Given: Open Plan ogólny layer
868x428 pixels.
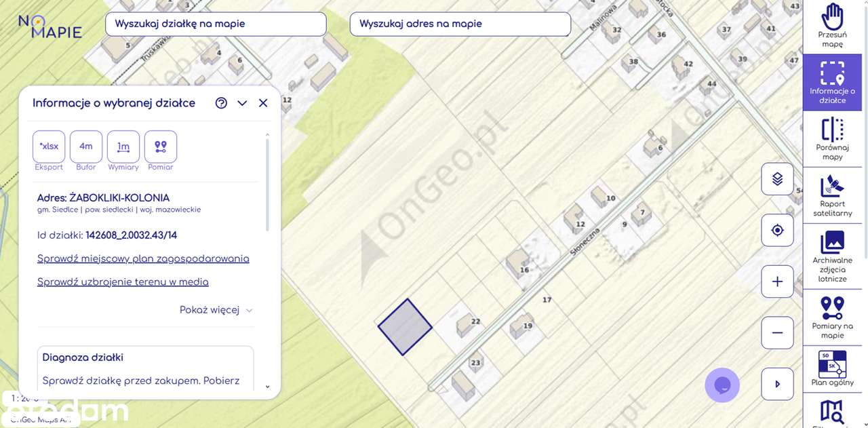Looking at the screenshot, I should pos(832,369).
